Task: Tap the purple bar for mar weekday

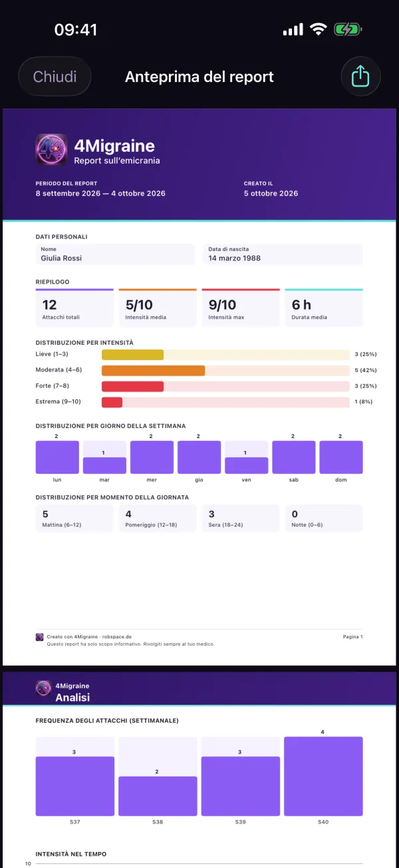Action: pyautogui.click(x=104, y=465)
